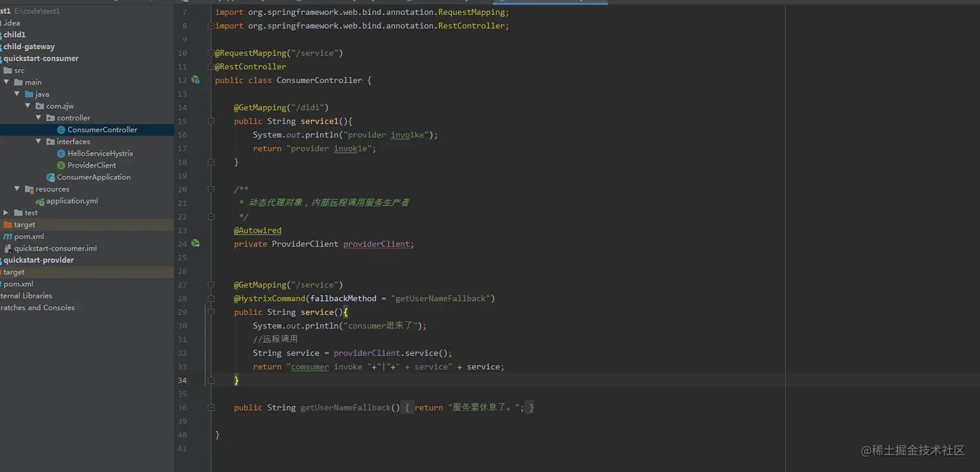Image resolution: width=980 pixels, height=472 pixels.
Task: Click the class icon beside HelloServiceHystrix
Action: pyautogui.click(x=62, y=153)
